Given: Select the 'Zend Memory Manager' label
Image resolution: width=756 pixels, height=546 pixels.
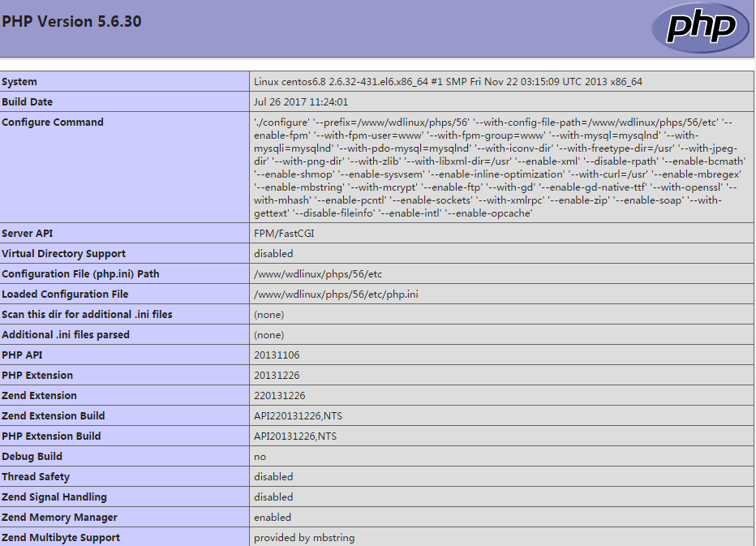Looking at the screenshot, I should pyautogui.click(x=60, y=517).
